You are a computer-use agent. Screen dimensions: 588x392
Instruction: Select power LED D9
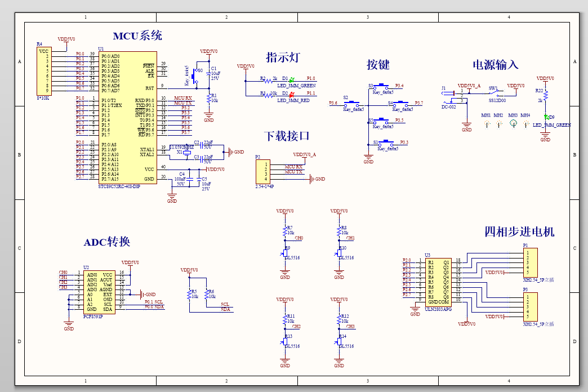[x=546, y=117]
